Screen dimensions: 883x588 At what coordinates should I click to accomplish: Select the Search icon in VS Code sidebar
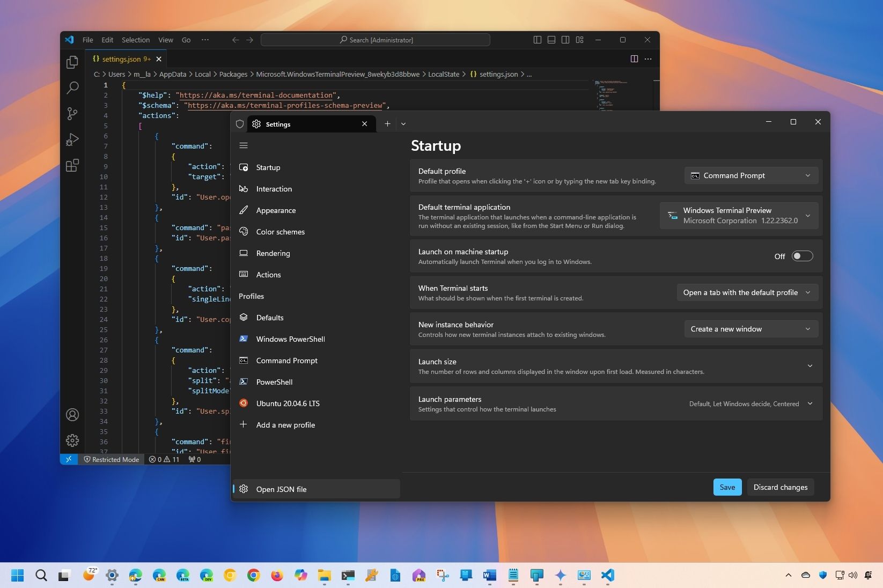(x=72, y=87)
